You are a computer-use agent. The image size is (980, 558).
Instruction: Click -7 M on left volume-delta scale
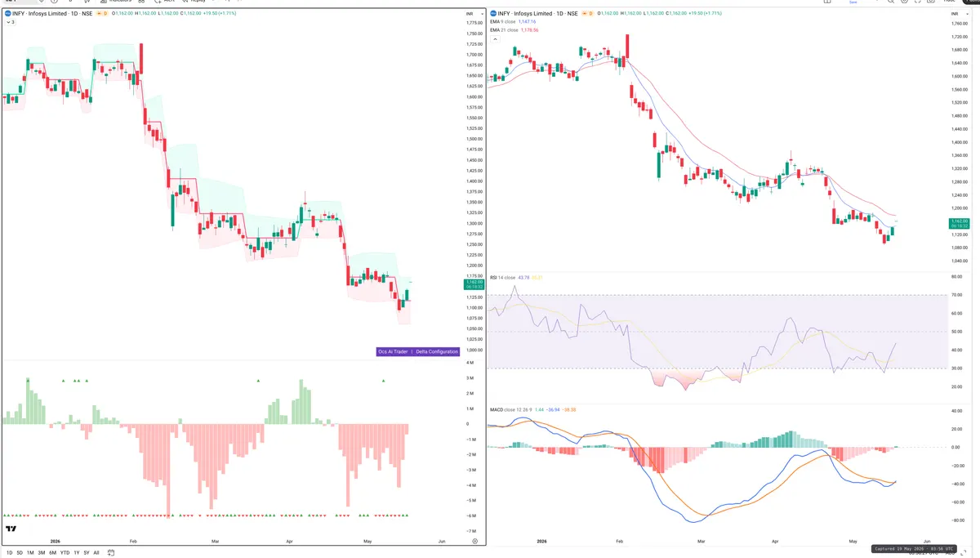tap(471, 531)
